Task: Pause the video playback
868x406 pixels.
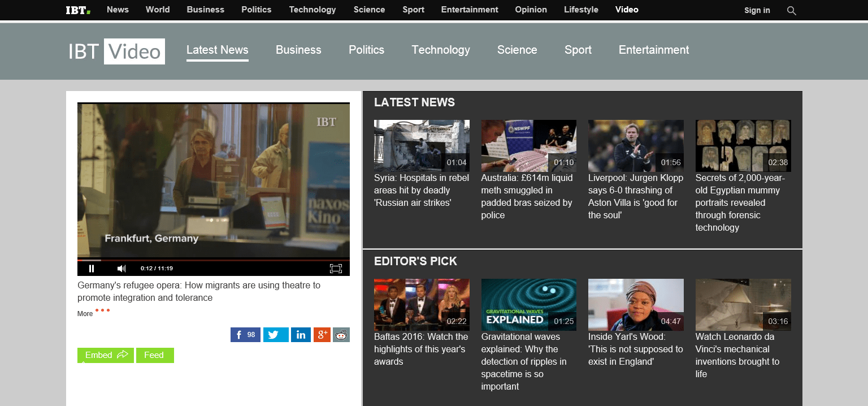Action: (x=92, y=269)
